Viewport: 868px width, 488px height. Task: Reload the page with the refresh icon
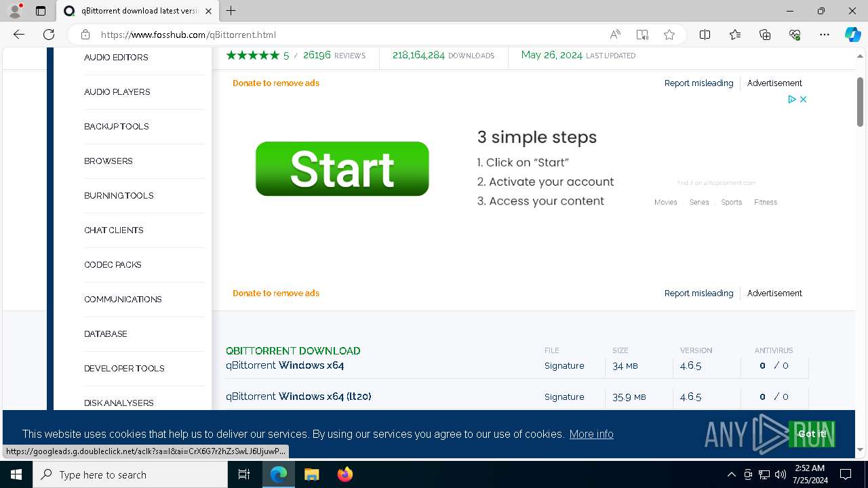point(49,35)
